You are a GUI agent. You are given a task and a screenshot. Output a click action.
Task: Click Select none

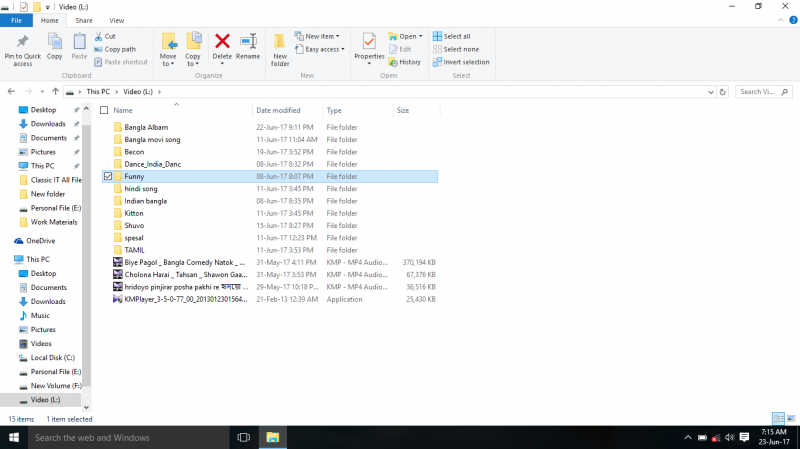tap(456, 49)
